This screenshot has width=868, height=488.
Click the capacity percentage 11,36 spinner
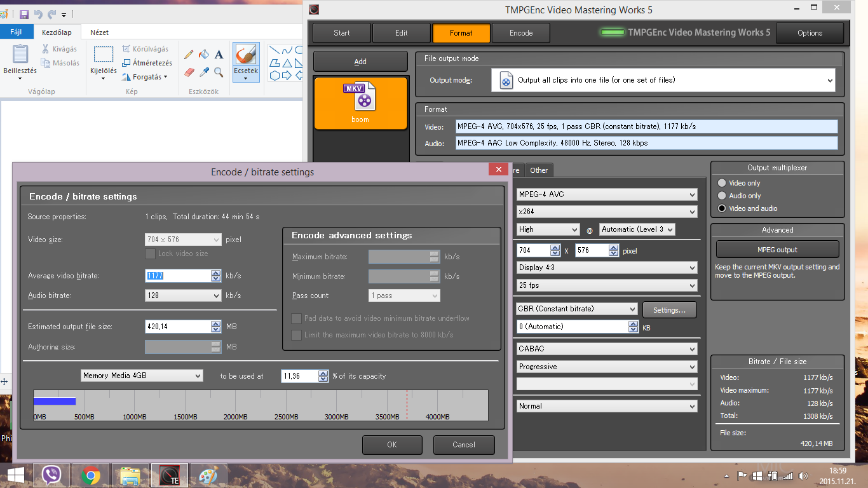click(323, 376)
